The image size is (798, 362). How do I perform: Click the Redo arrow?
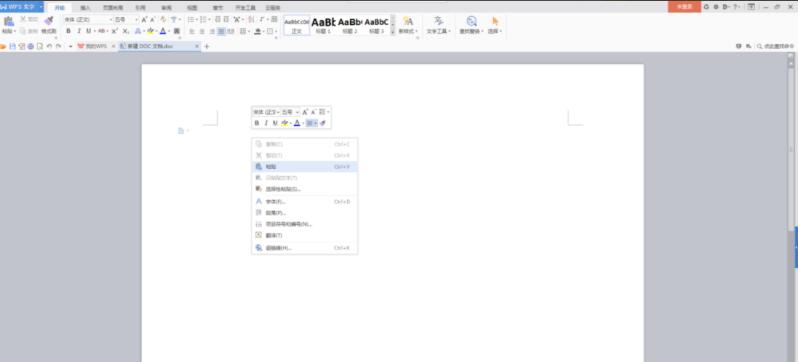59,46
